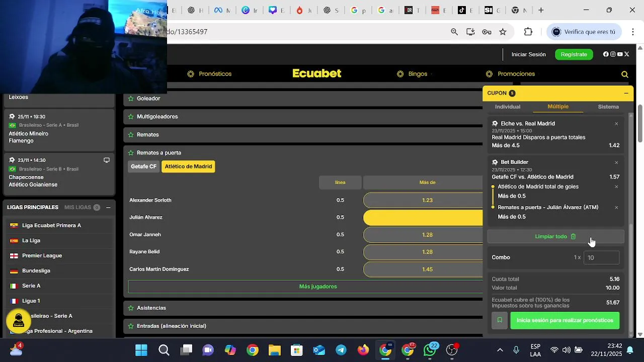Click the install app icon in address bar
Screen dimensions: 644x362
[470, 32]
